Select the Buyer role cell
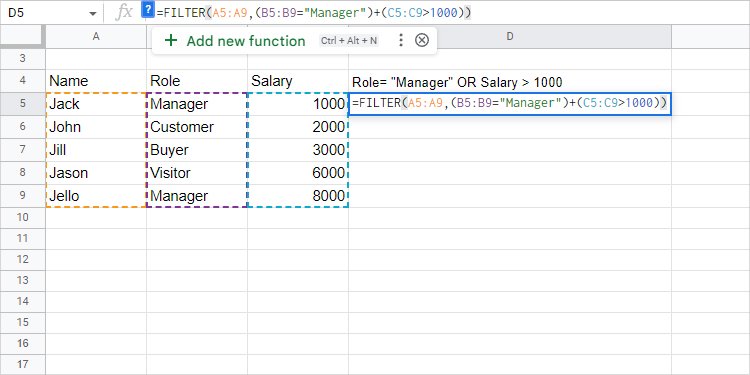Viewport: 750px width, 375px height. tap(197, 150)
